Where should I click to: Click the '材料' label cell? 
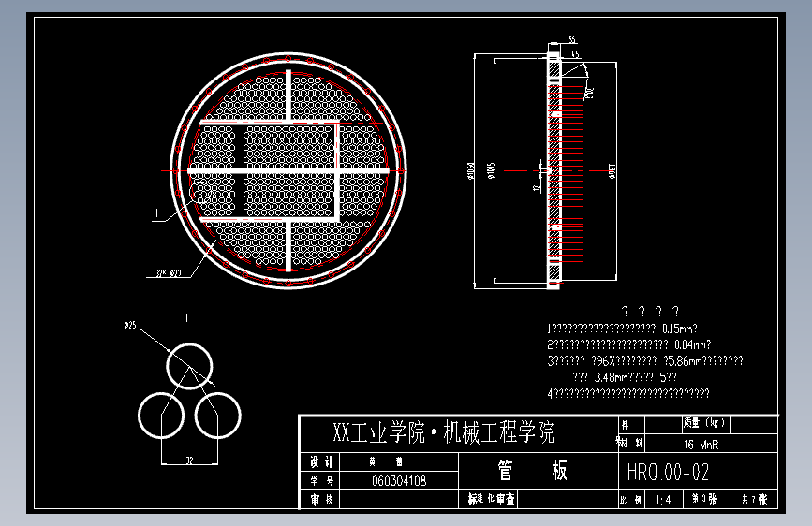pos(630,443)
